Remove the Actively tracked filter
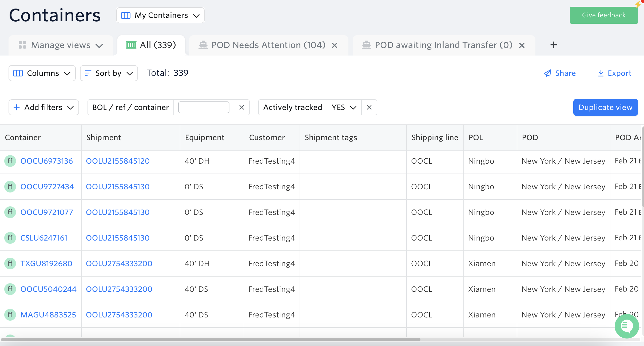The width and height of the screenshot is (644, 346). [x=369, y=107]
